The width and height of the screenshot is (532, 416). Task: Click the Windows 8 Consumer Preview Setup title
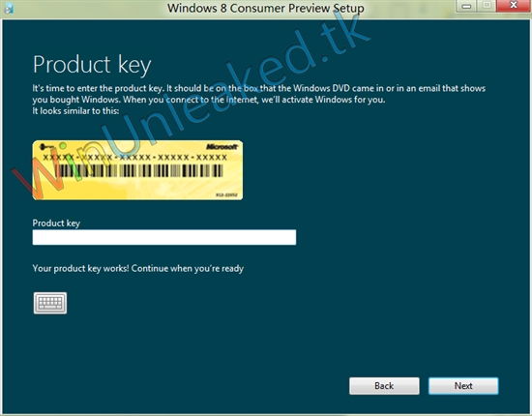[x=266, y=8]
